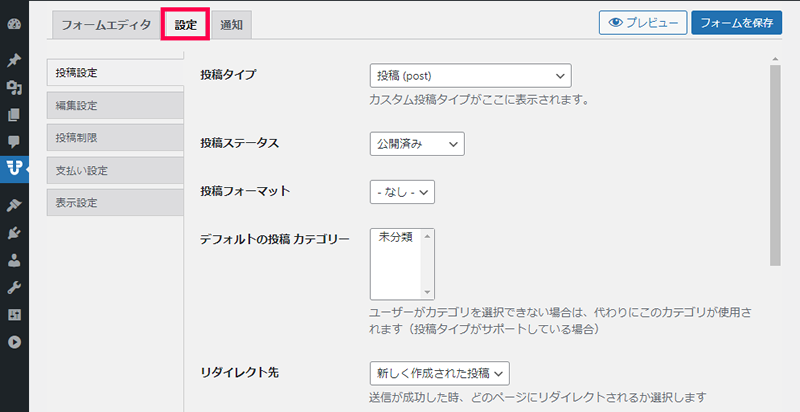Open the 編集設定 side tab
The image size is (800, 412).
[x=115, y=106]
